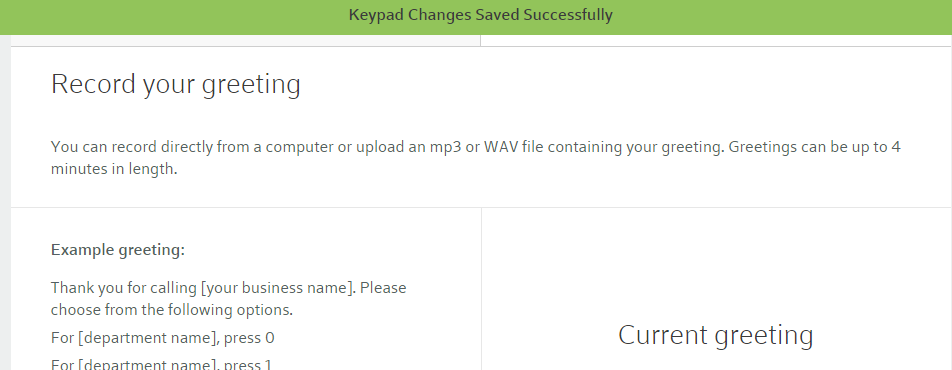Screen dimensions: 952x370
Task: Click the Record your greeting heading
Action: (x=175, y=84)
